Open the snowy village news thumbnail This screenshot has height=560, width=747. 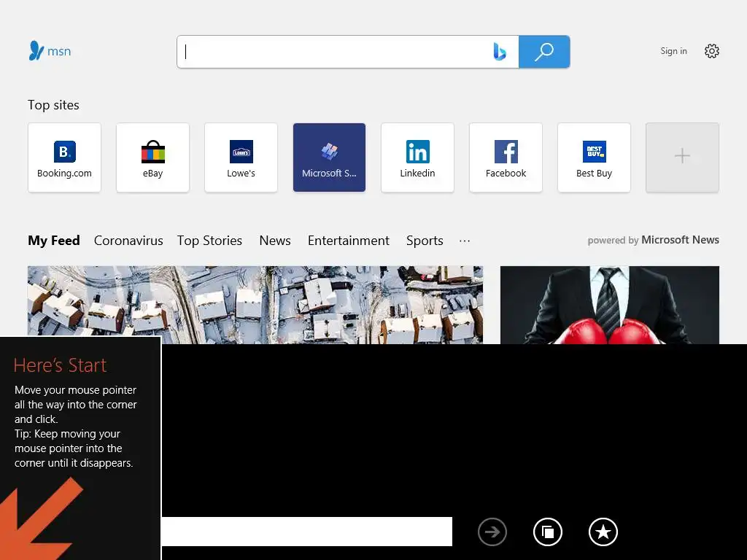pos(255,305)
